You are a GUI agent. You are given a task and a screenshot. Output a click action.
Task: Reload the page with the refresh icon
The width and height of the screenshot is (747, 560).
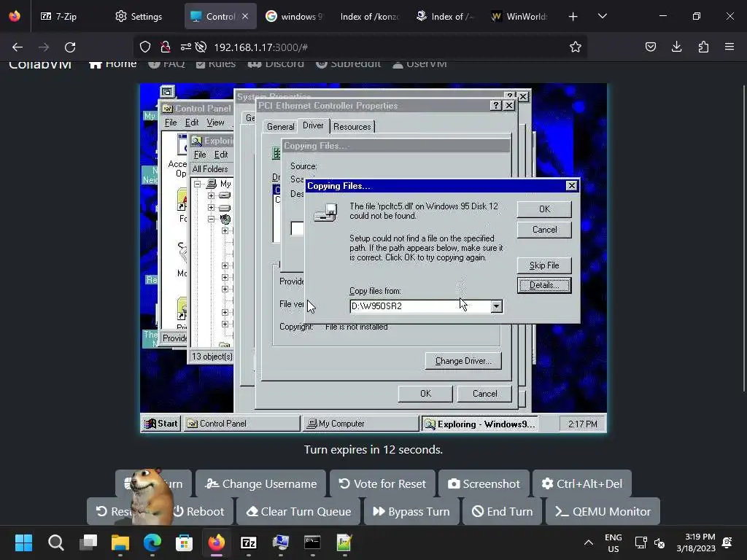70,47
